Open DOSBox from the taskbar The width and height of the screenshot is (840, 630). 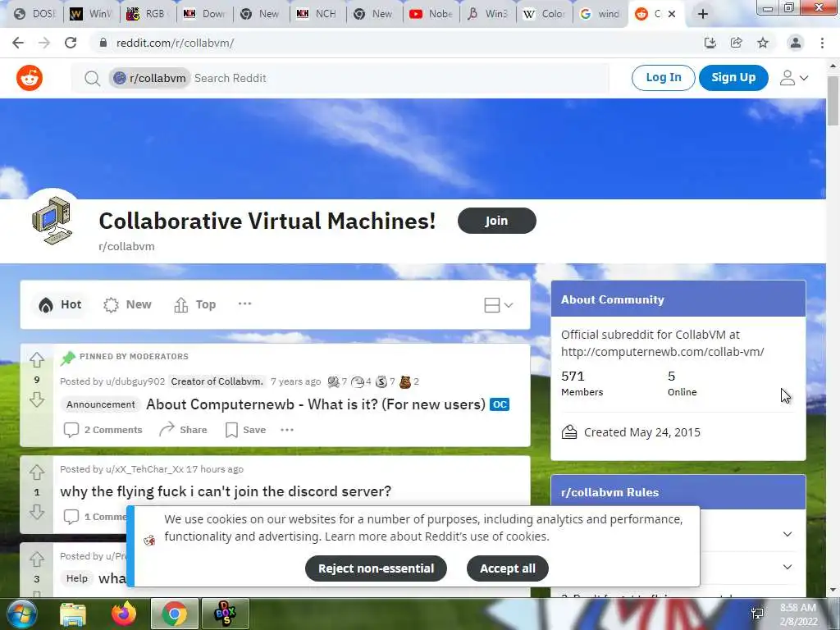[225, 614]
